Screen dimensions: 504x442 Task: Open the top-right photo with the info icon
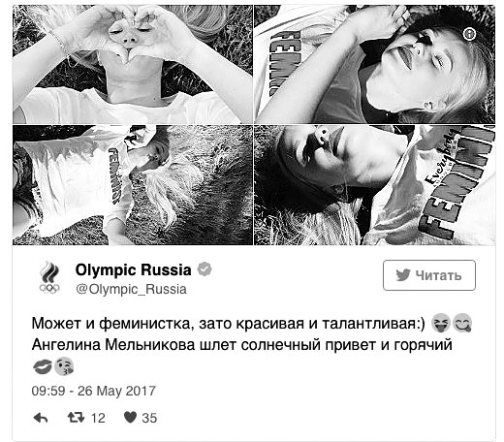click(375, 64)
